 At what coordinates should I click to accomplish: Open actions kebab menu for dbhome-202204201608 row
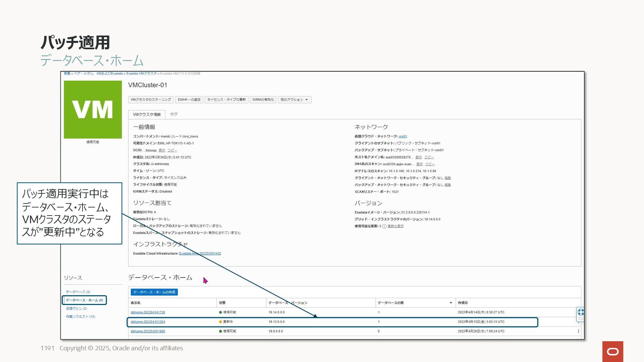click(578, 331)
